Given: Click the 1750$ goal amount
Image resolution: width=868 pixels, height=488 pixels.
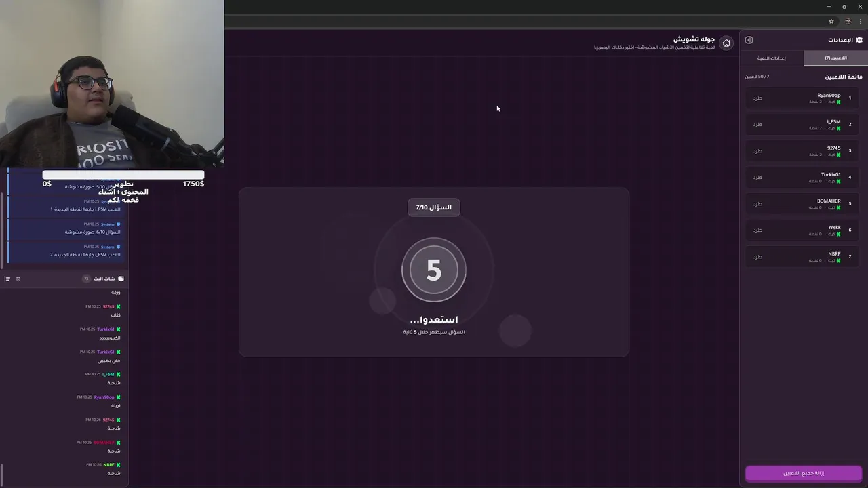Looking at the screenshot, I should point(193,184).
